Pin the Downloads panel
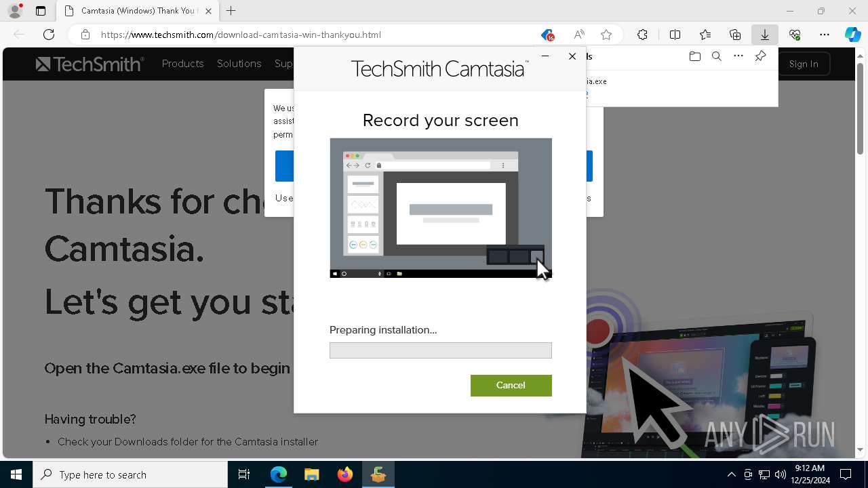 (x=760, y=56)
